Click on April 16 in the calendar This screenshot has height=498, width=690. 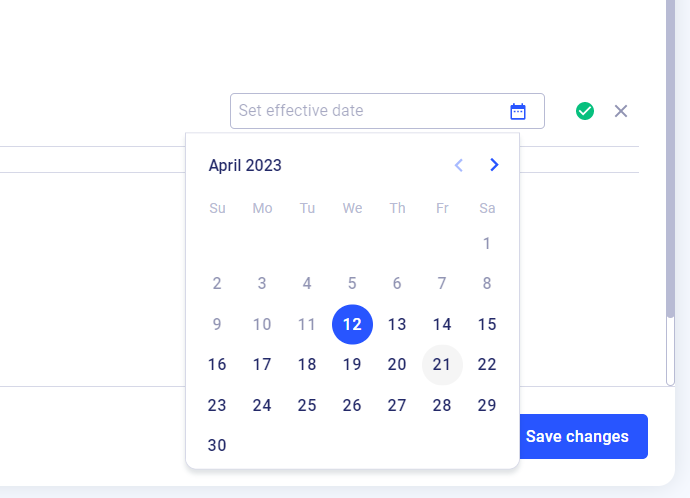point(217,365)
